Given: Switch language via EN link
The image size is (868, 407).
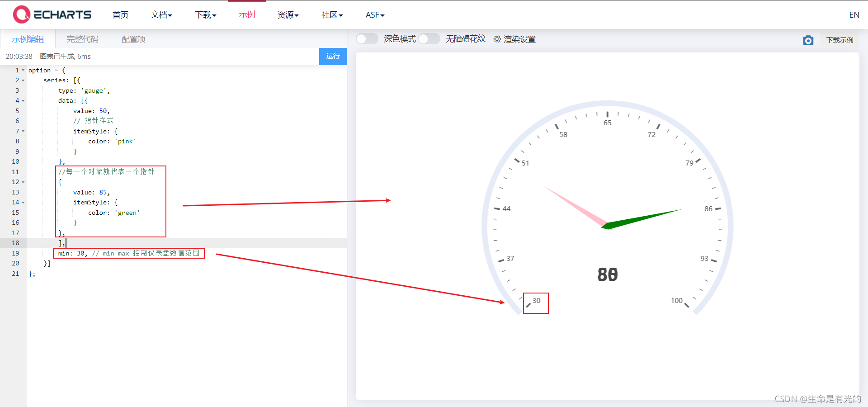Looking at the screenshot, I should tap(854, 15).
